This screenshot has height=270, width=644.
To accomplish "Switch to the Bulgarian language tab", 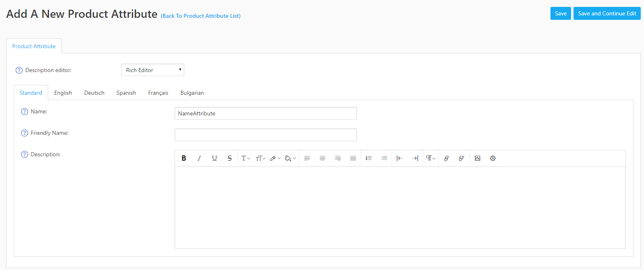I will 192,93.
